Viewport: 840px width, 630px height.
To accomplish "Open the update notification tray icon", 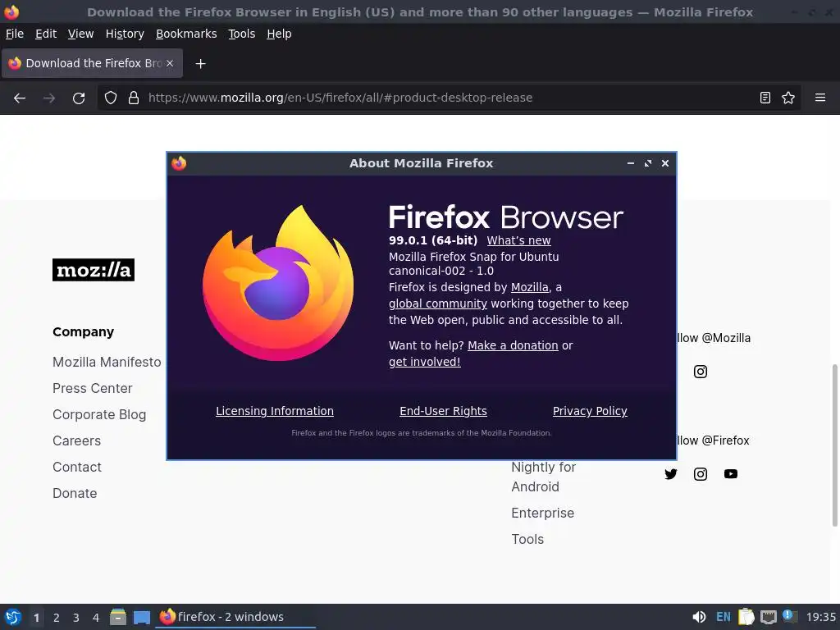I will (x=789, y=616).
